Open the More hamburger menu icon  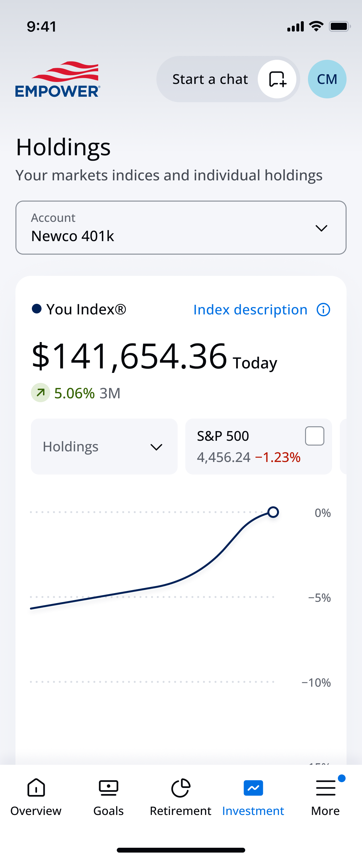pyautogui.click(x=326, y=788)
